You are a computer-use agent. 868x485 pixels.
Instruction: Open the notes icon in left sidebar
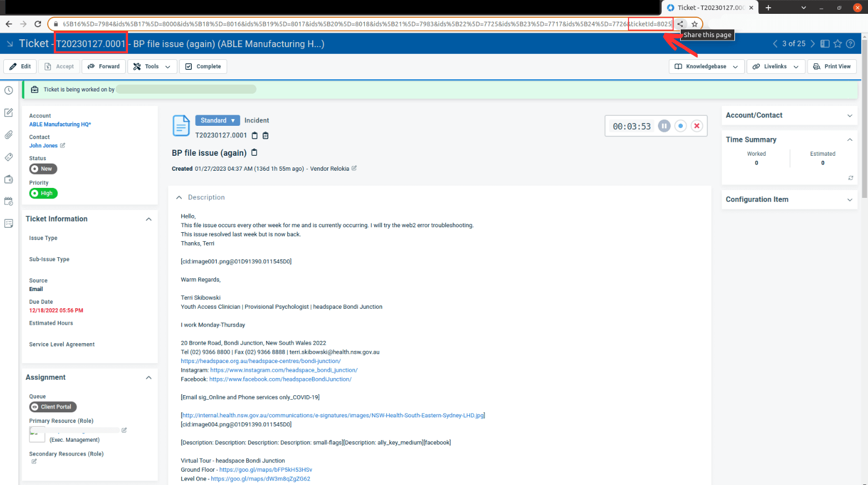click(x=9, y=113)
